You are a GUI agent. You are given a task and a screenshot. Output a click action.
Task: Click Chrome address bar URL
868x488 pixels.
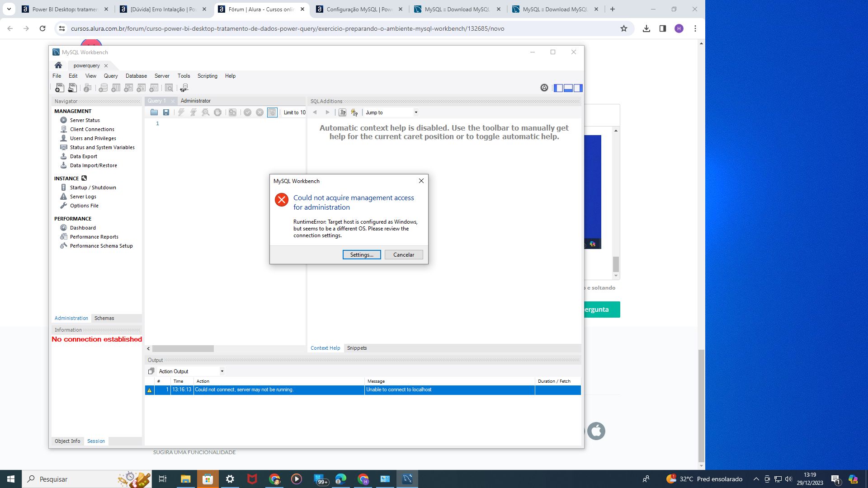pyautogui.click(x=288, y=28)
